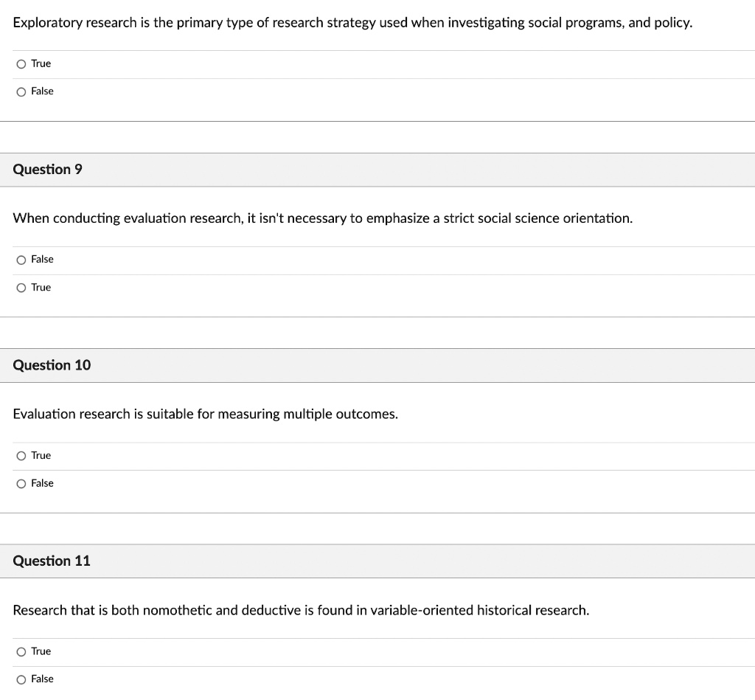Mark False for Question 9
This screenshot has height=700, width=755.
[x=22, y=259]
